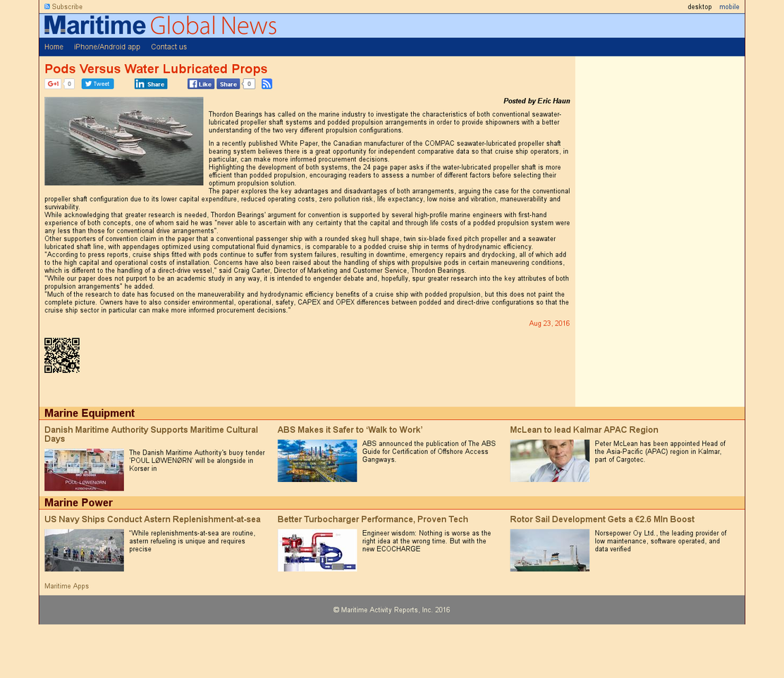Switch to mobile view
784x678 pixels.
(729, 6)
